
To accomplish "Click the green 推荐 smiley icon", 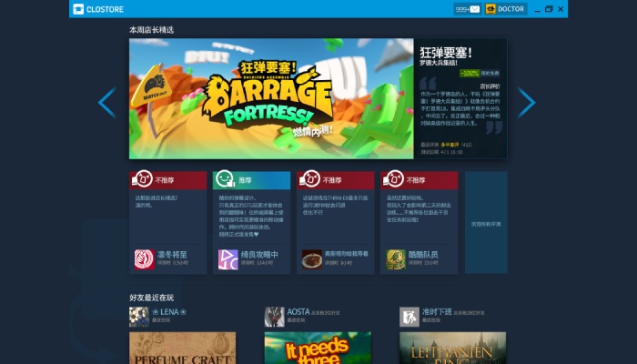I will point(226,178).
